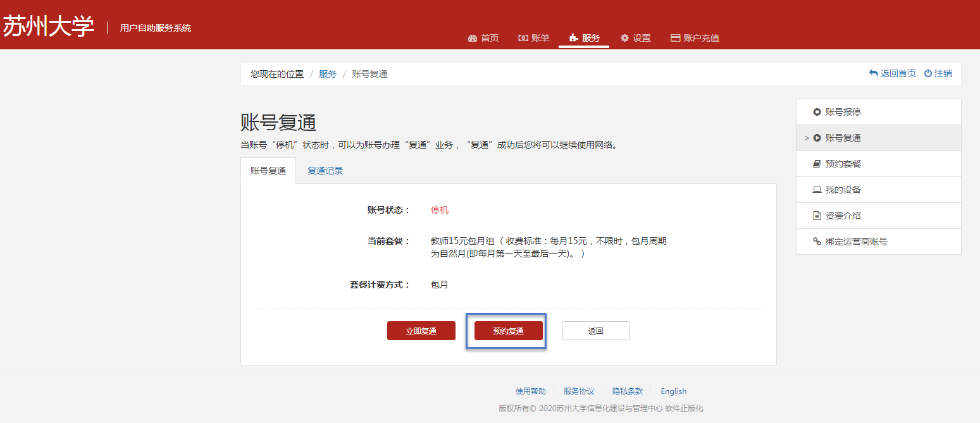Click the 账户充值 card icon

tap(675, 38)
